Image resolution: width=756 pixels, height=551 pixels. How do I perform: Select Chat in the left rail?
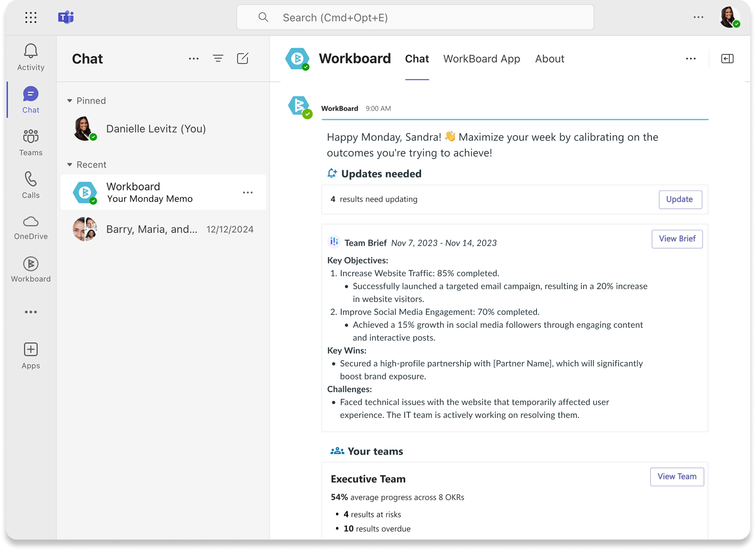[31, 100]
